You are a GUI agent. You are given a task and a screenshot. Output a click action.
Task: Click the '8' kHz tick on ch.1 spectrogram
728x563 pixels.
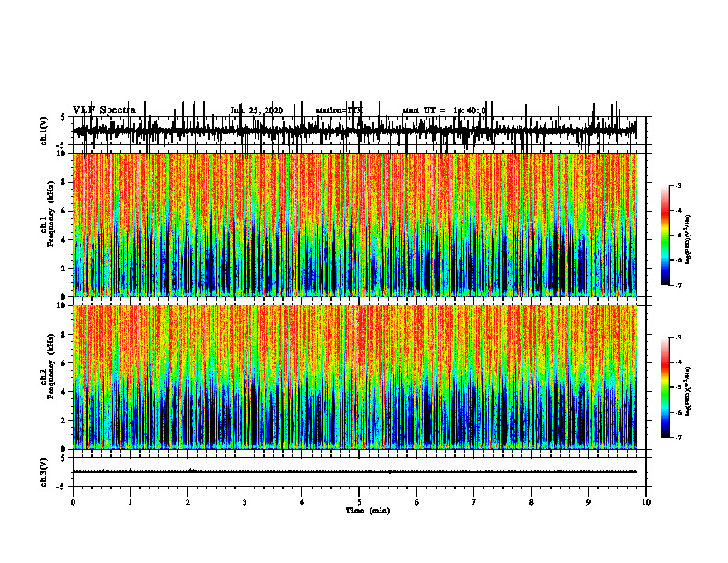pos(64,182)
